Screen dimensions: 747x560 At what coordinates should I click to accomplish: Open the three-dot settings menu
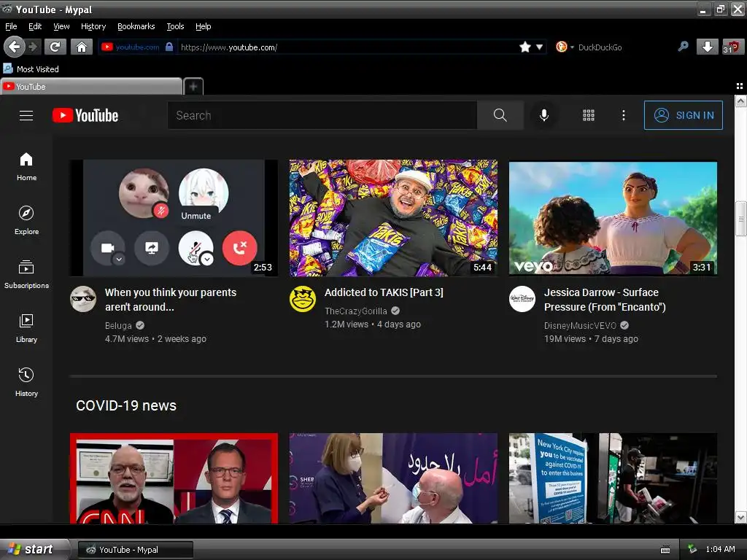623,115
